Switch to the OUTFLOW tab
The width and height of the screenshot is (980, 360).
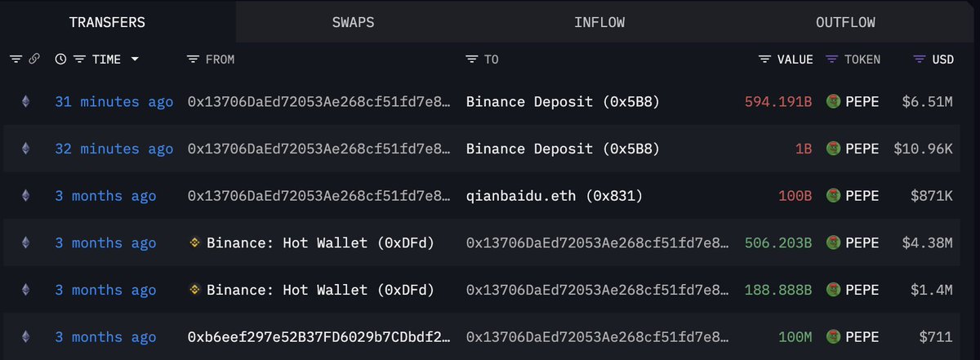click(845, 22)
